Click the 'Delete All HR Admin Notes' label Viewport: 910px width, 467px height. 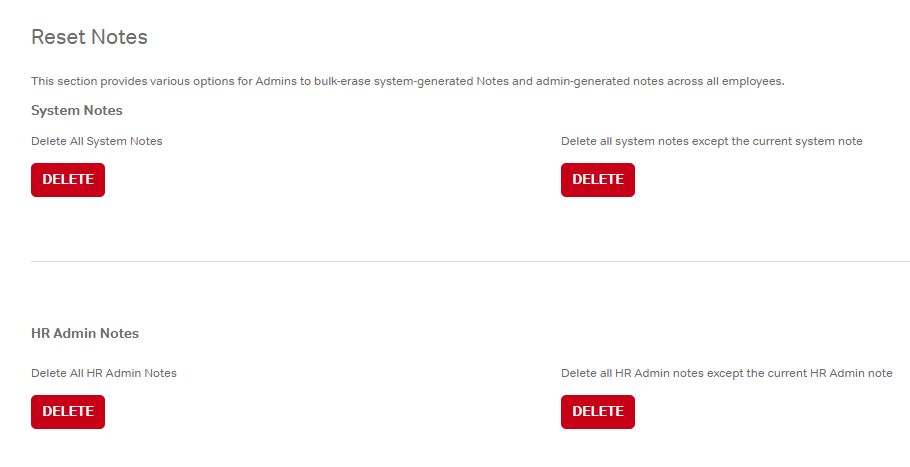(104, 373)
